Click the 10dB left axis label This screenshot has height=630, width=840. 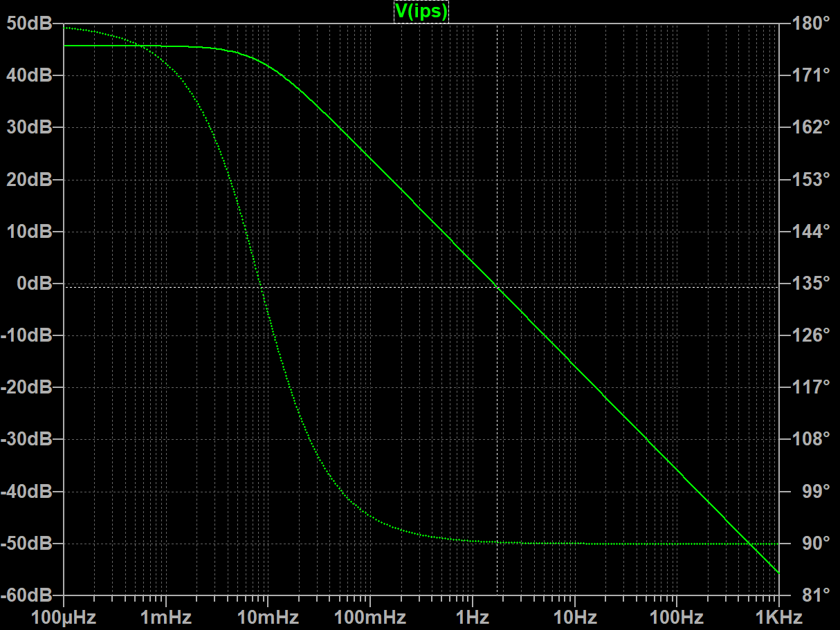(x=30, y=232)
